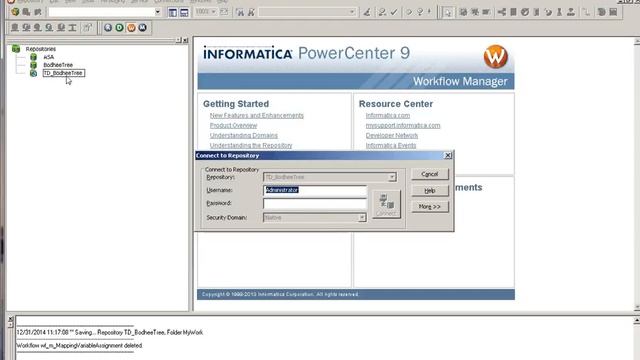Open New Features and Enhancements link
The width and height of the screenshot is (640, 360).
pos(257,116)
